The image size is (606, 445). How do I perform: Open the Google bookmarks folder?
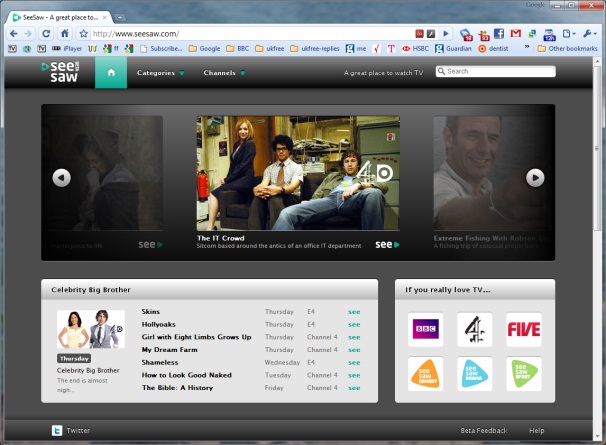204,48
